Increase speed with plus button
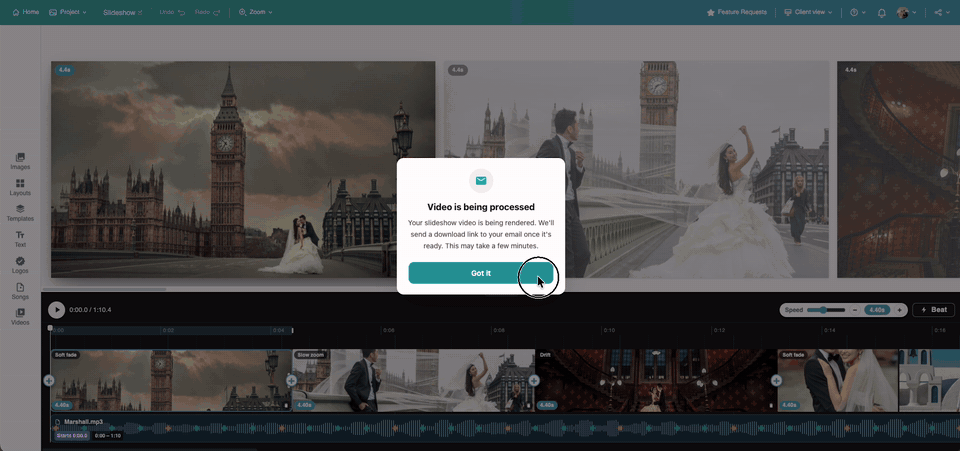This screenshot has height=451, width=960. click(899, 310)
